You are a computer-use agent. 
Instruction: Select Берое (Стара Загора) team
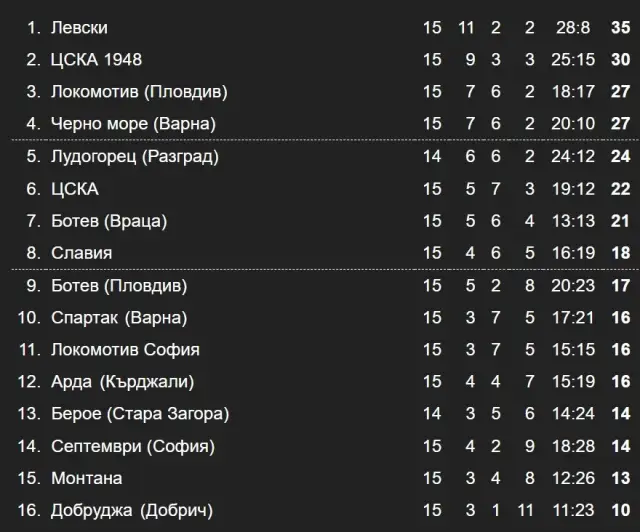tap(140, 414)
